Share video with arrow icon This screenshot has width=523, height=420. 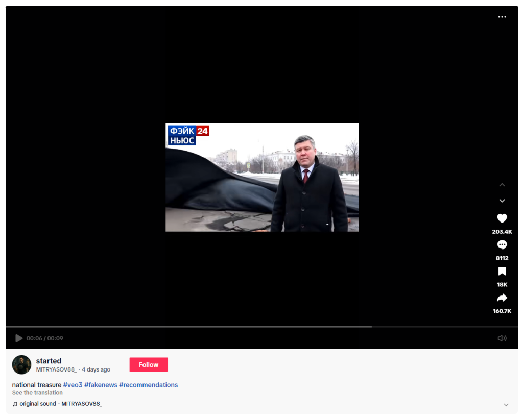[x=502, y=298]
